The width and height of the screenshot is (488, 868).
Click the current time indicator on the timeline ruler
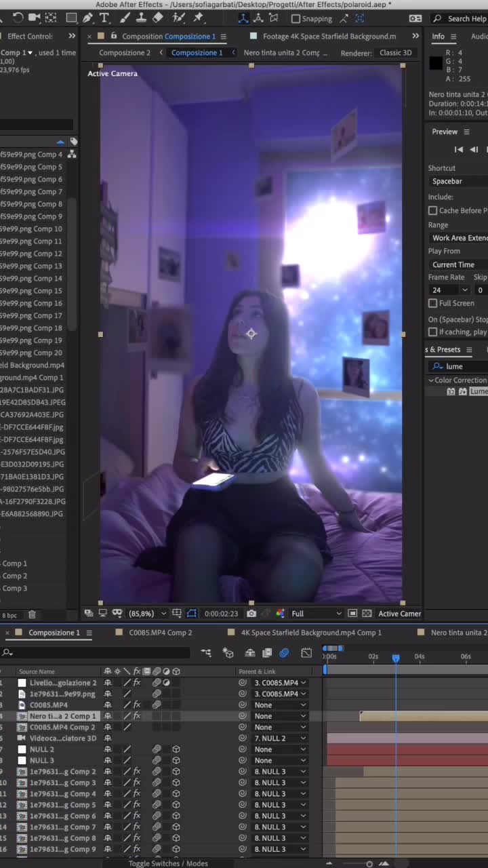(396, 658)
